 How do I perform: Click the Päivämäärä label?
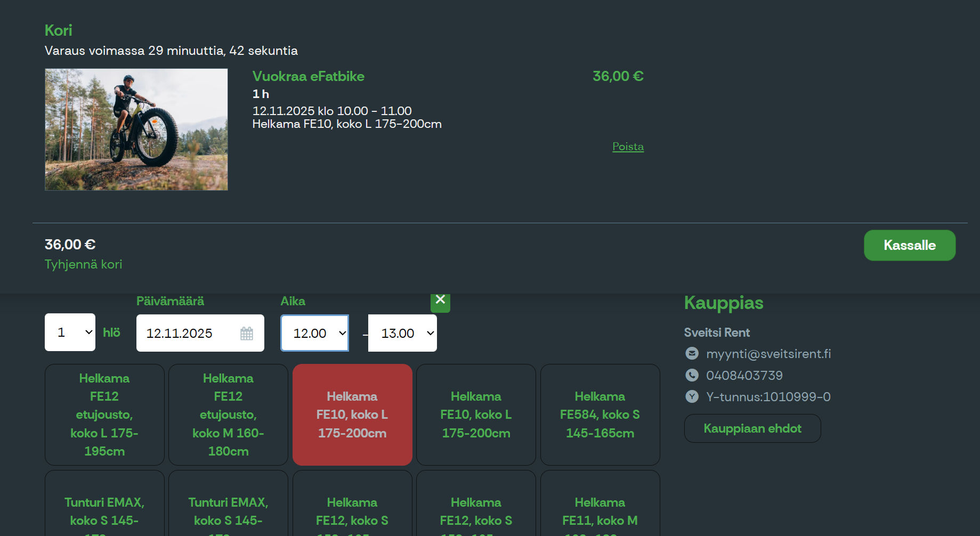(170, 301)
